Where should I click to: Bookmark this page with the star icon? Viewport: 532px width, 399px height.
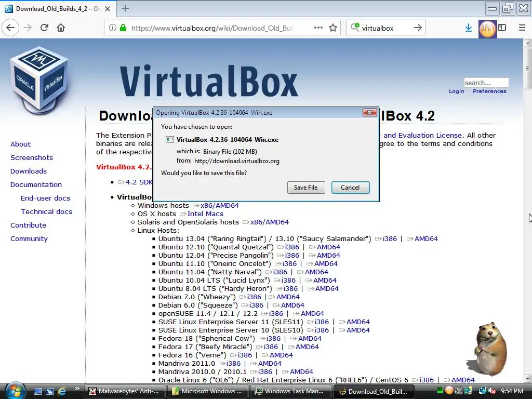pyautogui.click(x=333, y=28)
